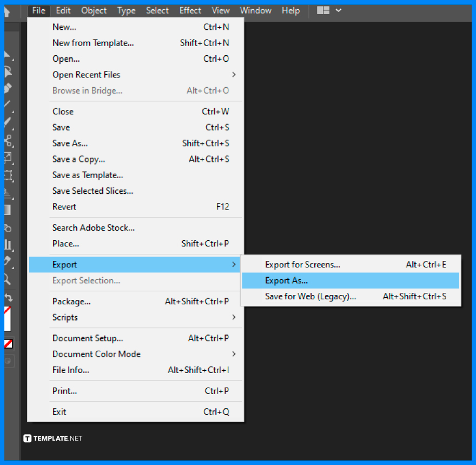This screenshot has width=476, height=465.
Task: Run the Export As command
Action: [287, 280]
